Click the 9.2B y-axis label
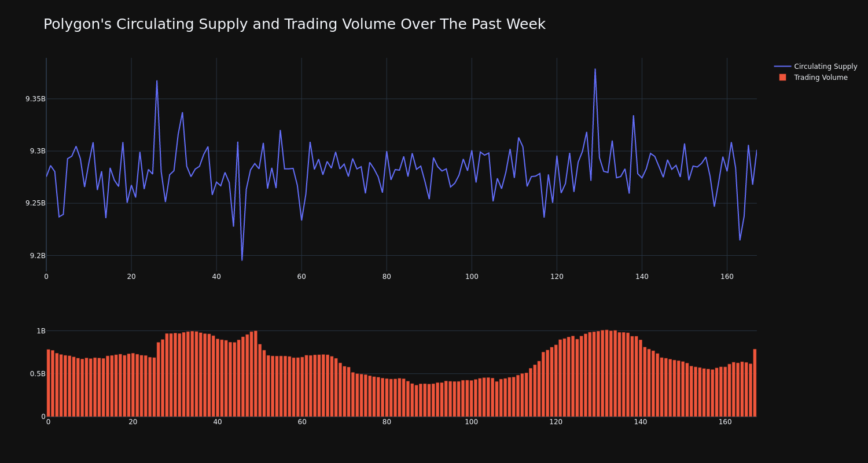868x463 pixels. pos(38,256)
